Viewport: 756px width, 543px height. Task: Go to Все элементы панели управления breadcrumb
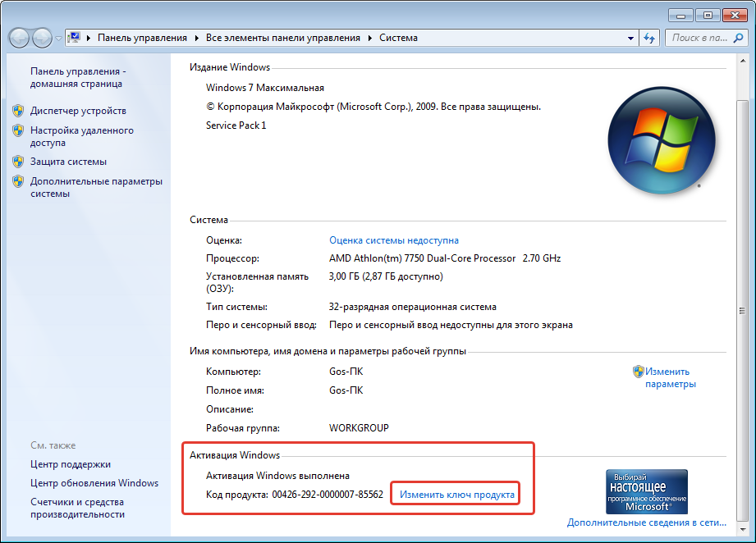(x=283, y=38)
